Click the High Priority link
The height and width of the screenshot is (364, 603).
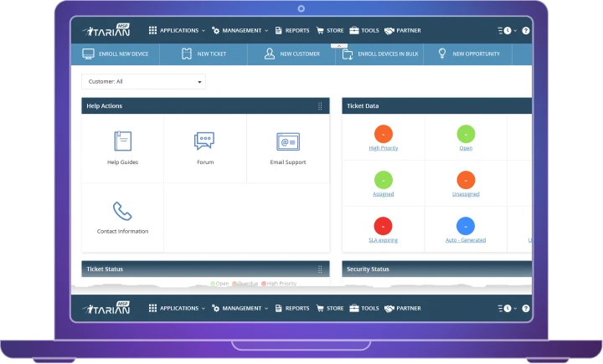coord(384,148)
